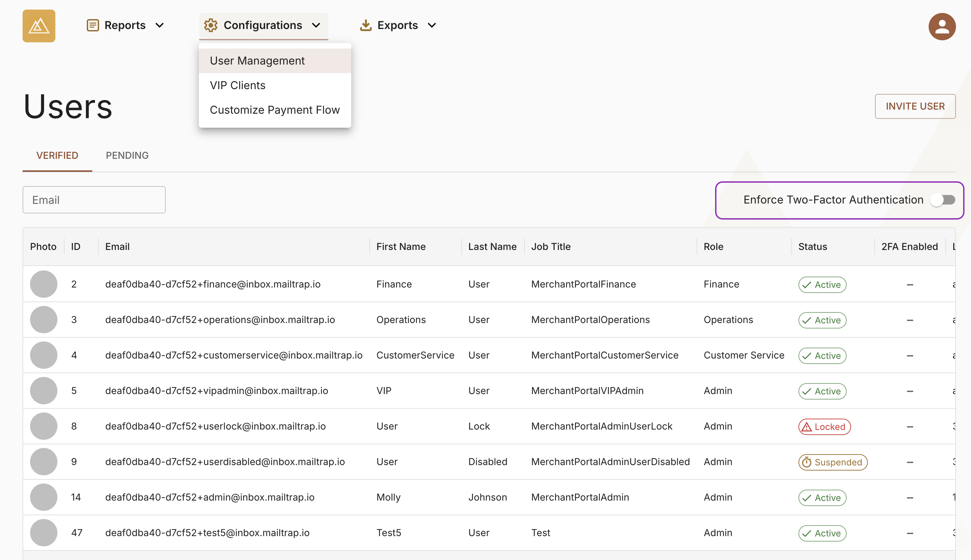Expand the Exports dropdown chevron
The width and height of the screenshot is (971, 560).
pyautogui.click(x=432, y=25)
